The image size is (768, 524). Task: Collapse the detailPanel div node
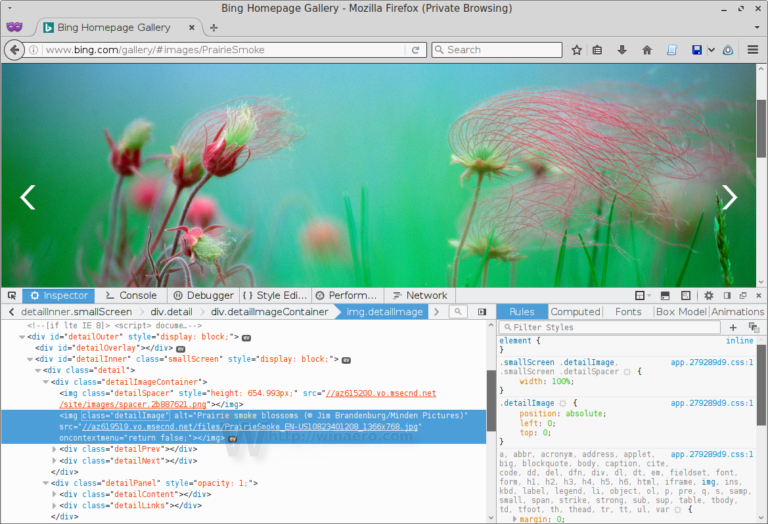pos(46,483)
